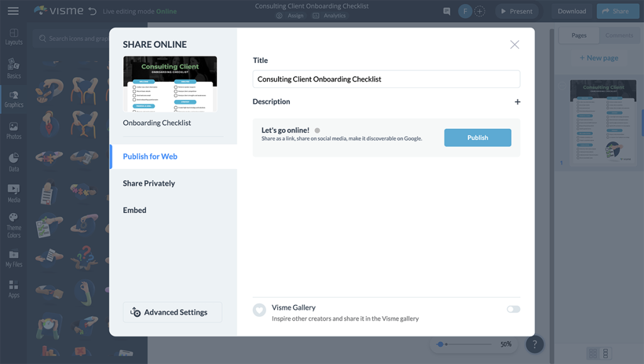The height and width of the screenshot is (364, 644).
Task: Select the Embed sharing option
Action: 135,209
